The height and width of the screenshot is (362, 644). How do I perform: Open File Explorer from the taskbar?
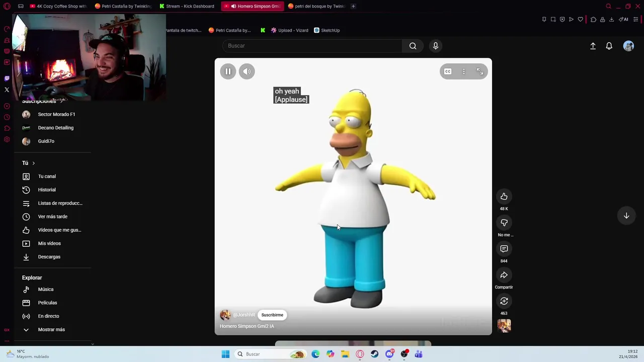point(345,354)
